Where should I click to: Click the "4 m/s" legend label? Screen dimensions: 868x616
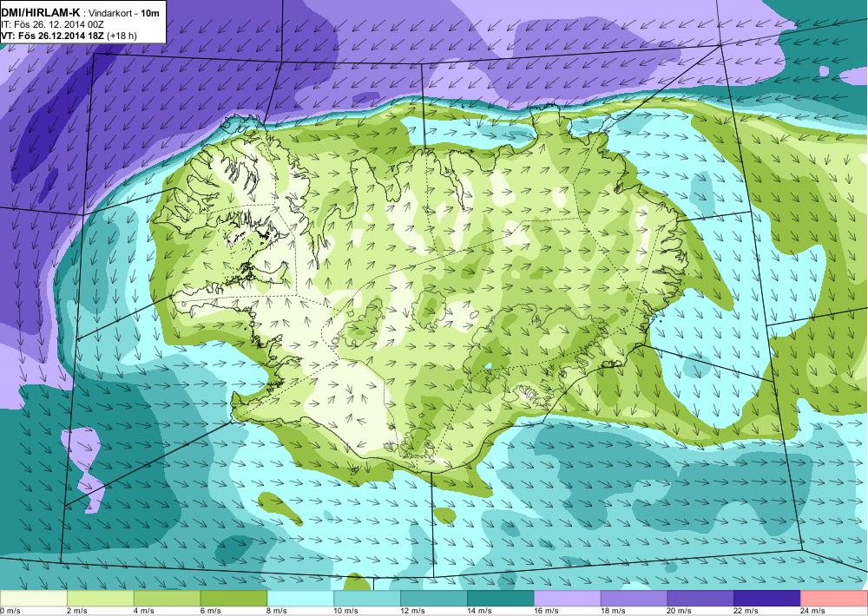tap(144, 611)
